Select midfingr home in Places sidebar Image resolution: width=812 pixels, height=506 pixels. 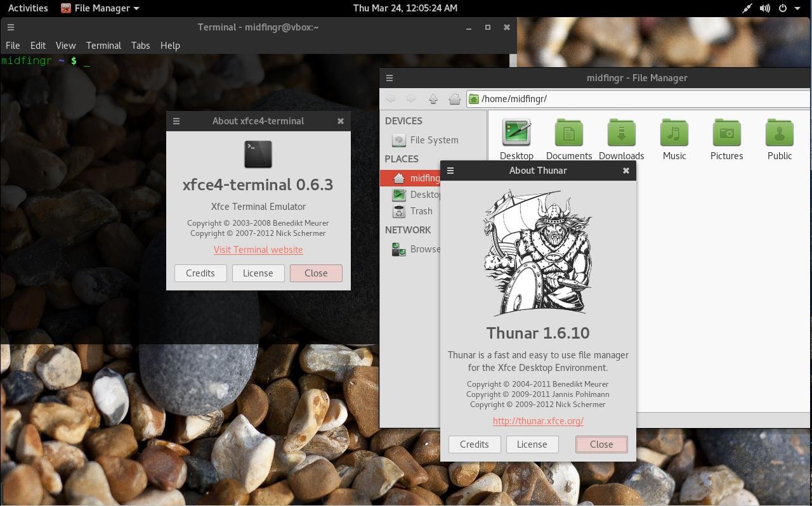(410, 178)
